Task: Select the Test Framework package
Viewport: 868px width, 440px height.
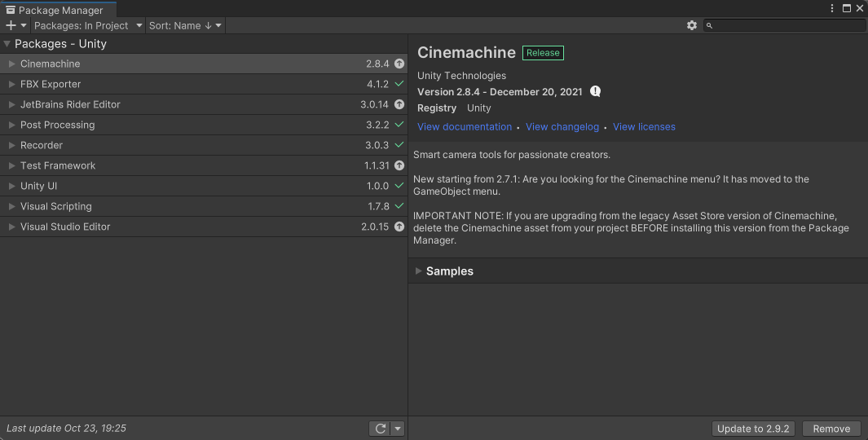Action: pos(204,165)
